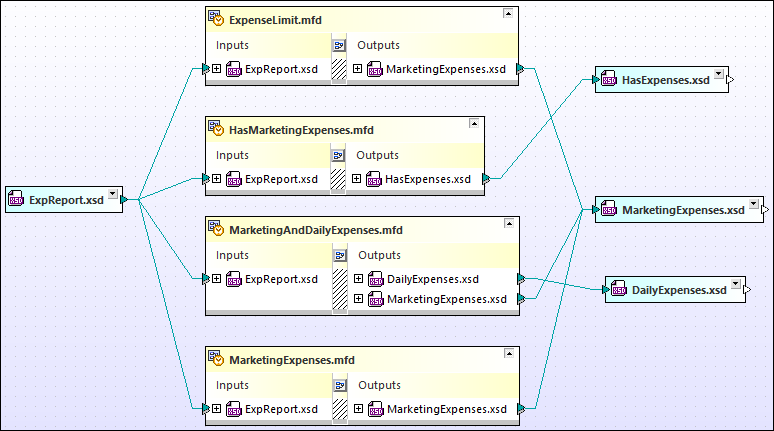Select MarketingAndDailyExpenses.mfd title text

tap(315, 230)
